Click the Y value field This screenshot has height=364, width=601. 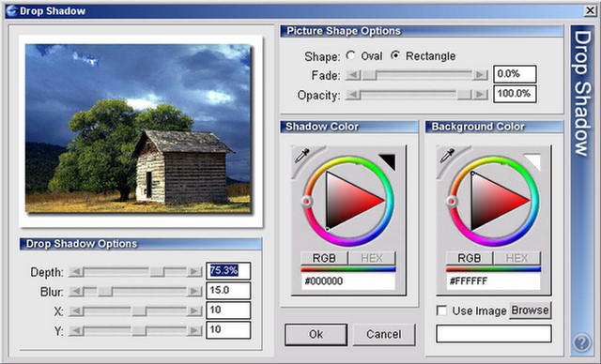pos(228,330)
